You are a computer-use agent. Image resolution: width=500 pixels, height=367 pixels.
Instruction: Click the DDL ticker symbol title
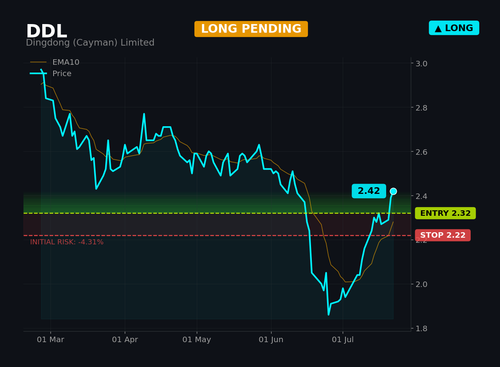[x=47, y=31]
